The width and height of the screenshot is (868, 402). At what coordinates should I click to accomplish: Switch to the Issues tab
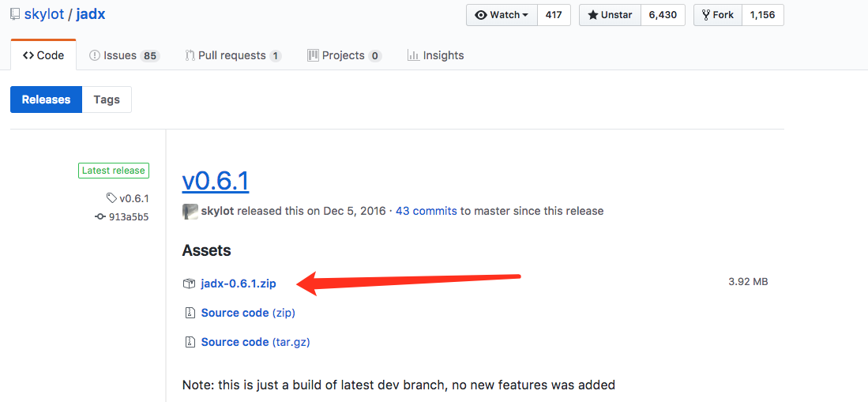click(x=125, y=55)
